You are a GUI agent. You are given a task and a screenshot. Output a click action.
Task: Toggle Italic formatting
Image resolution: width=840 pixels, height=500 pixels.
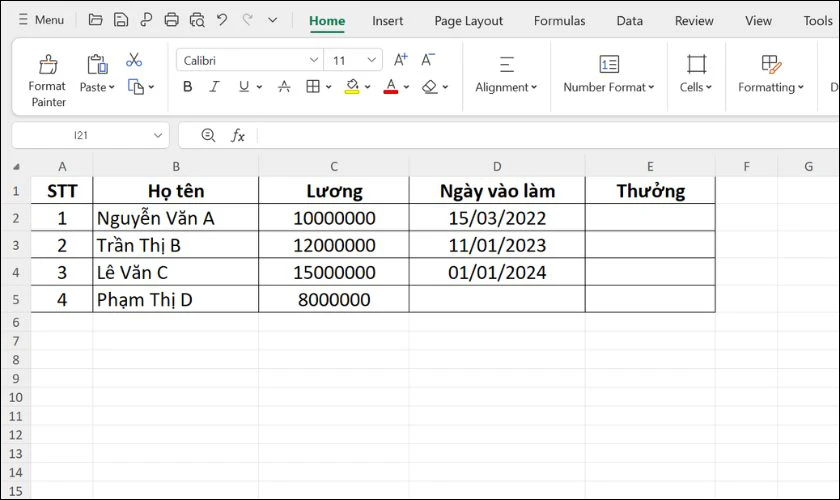pos(214,86)
